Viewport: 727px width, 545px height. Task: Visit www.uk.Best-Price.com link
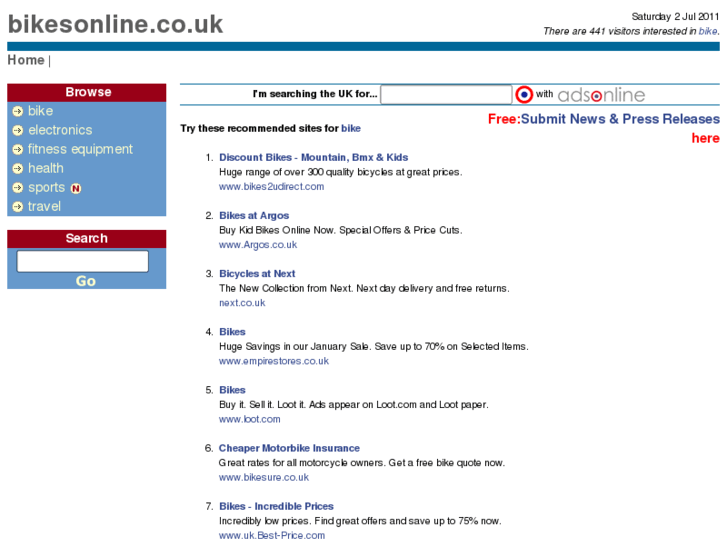click(x=272, y=536)
